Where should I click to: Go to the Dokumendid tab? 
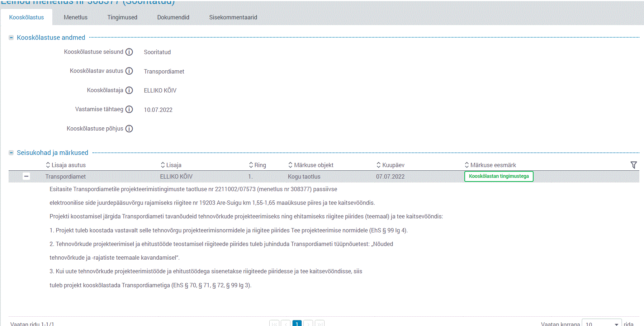[173, 17]
